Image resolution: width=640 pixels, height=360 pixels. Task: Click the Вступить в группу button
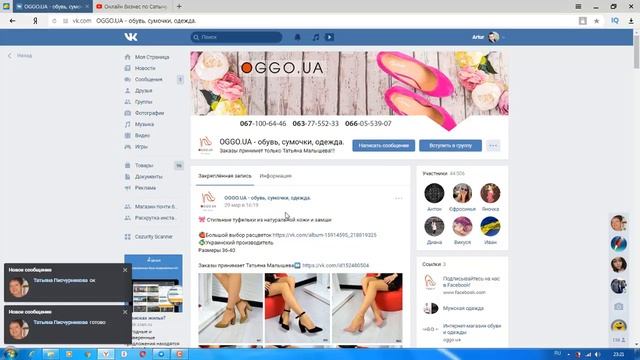pos(450,145)
